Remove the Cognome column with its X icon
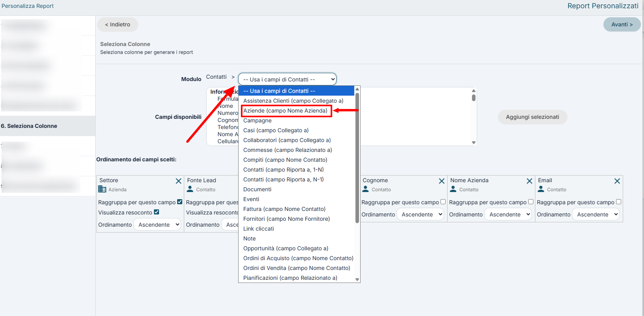This screenshot has height=316, width=644. 442,181
